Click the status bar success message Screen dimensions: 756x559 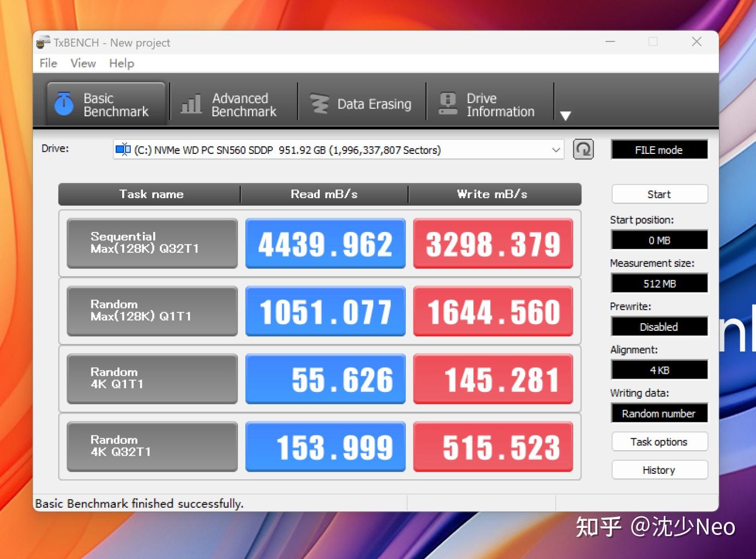coord(139,503)
